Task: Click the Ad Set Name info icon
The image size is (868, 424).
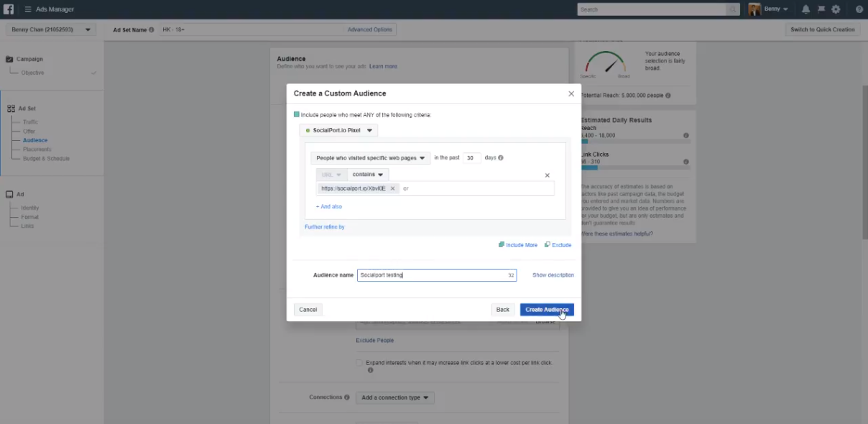Action: click(151, 30)
